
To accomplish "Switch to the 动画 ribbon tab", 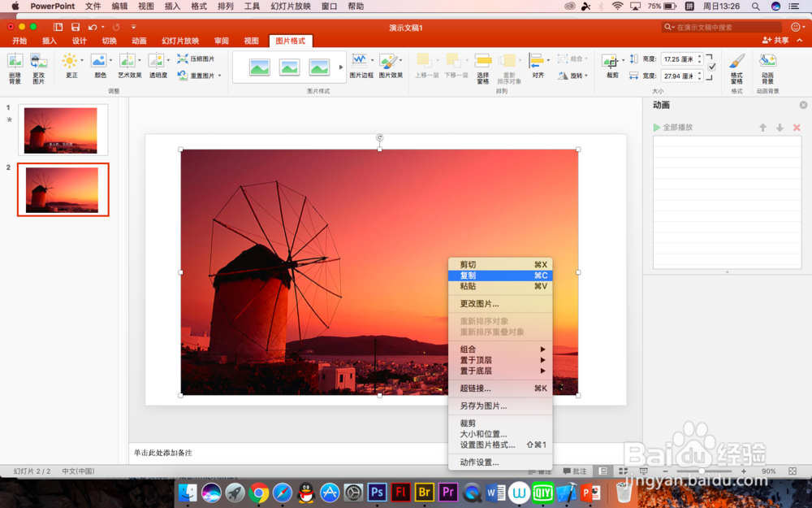I will [139, 41].
